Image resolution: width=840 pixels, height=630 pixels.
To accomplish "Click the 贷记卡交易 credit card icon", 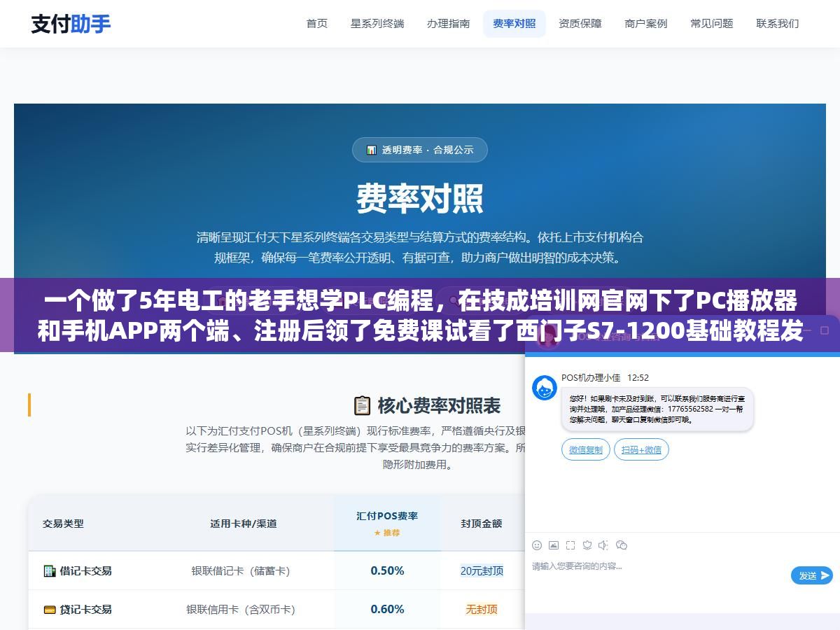I will point(50,610).
